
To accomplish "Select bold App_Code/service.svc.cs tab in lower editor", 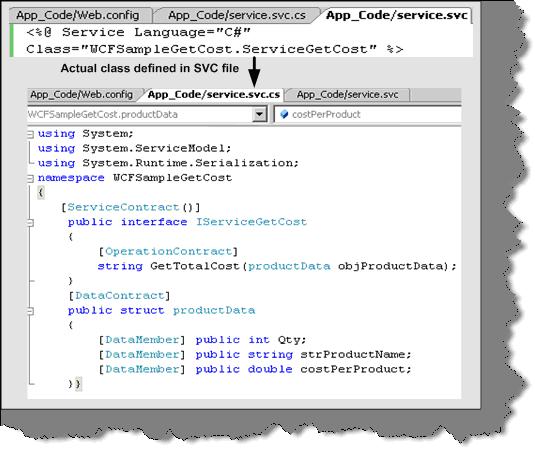I will (214, 95).
